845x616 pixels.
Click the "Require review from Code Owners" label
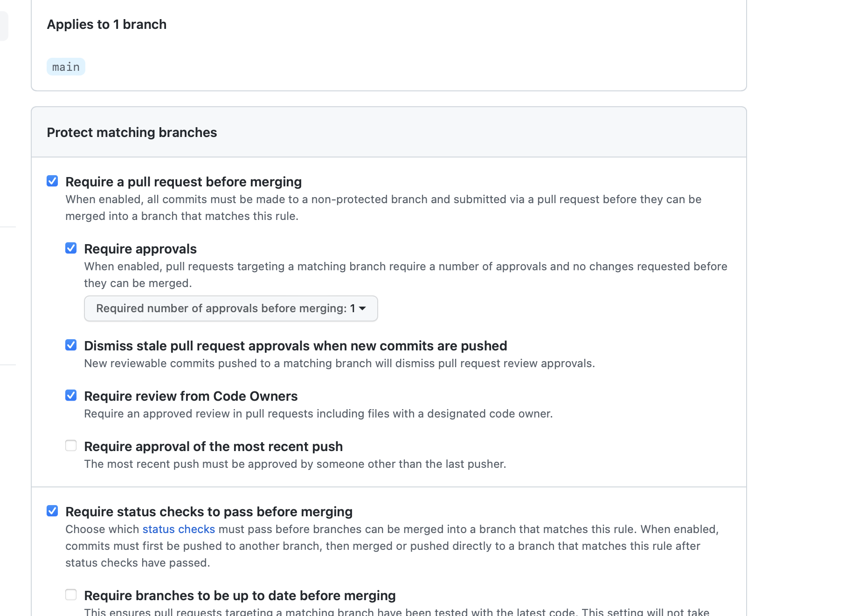pos(190,396)
